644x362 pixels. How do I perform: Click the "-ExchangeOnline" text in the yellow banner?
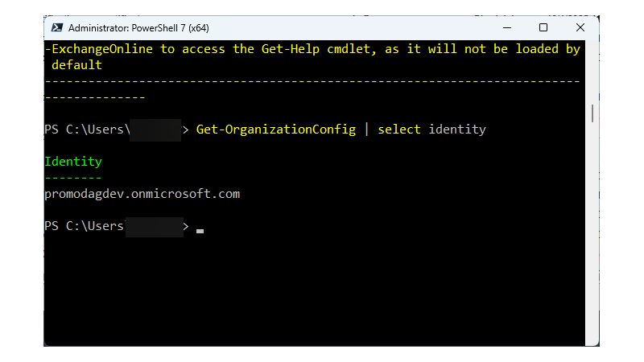pos(100,49)
